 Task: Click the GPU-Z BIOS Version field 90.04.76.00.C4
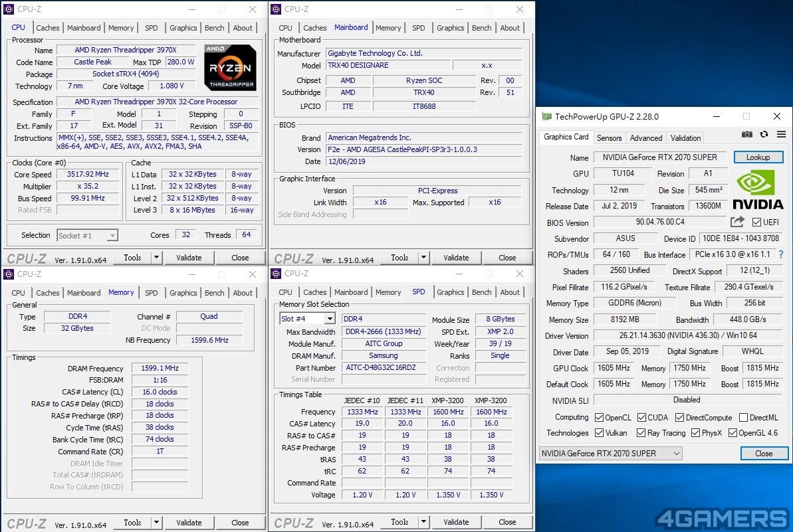click(660, 222)
